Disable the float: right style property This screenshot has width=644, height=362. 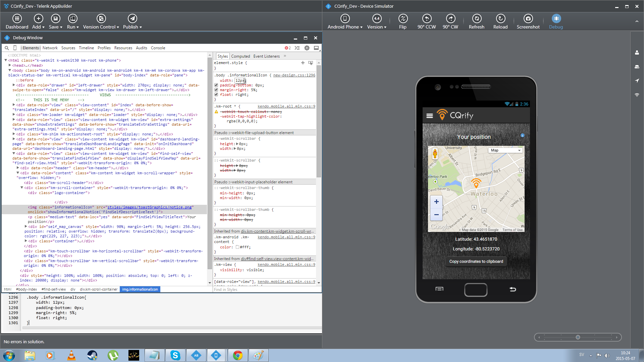(216, 95)
